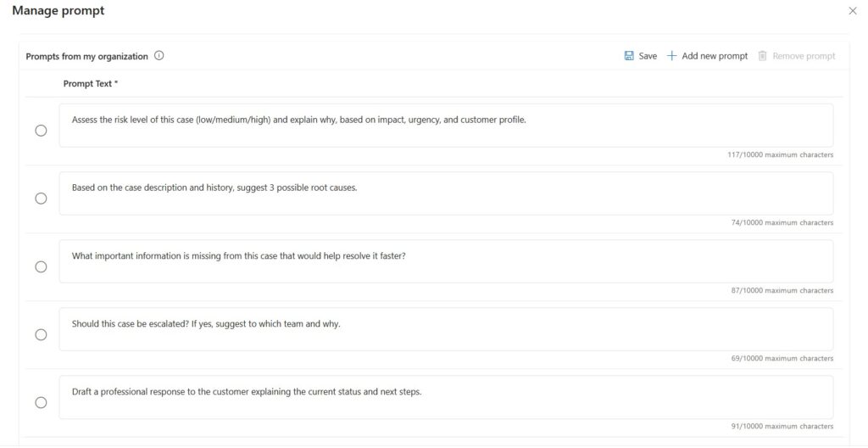
Task: Select the radio button for missing information prompt
Action: tap(41, 266)
